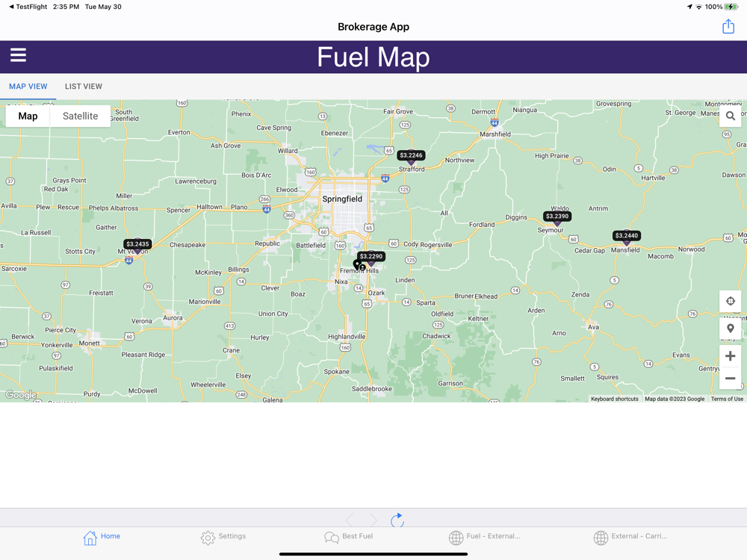The height and width of the screenshot is (560, 747).
Task: Click the Halltown label on map
Action: (210, 207)
